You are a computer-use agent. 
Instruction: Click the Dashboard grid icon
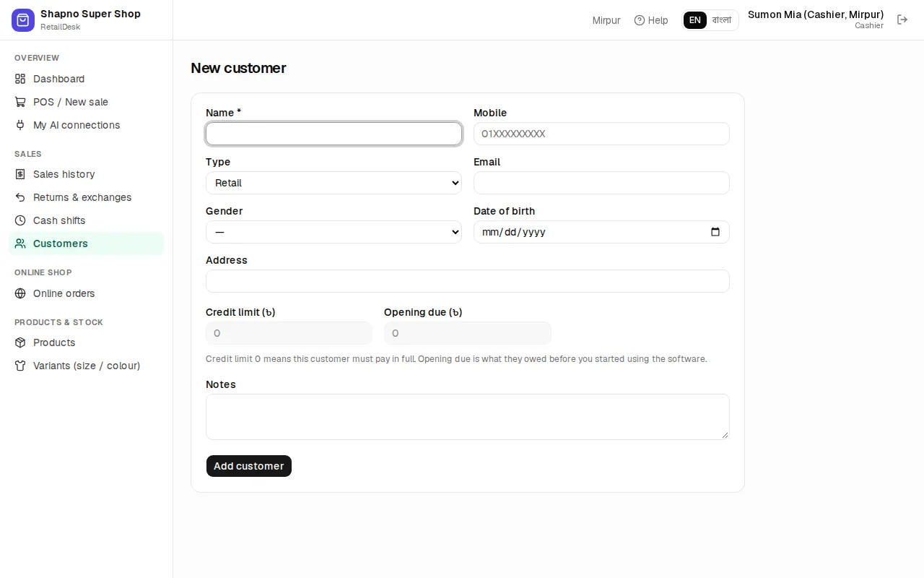[20, 79]
